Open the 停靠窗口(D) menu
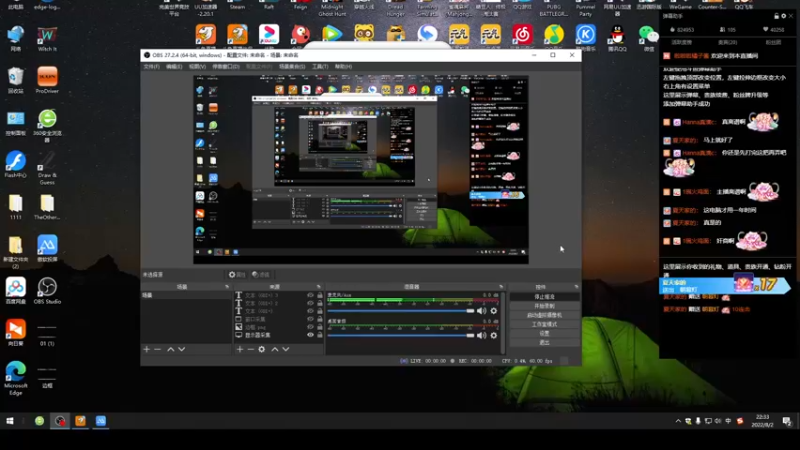The height and width of the screenshot is (450, 800). (x=226, y=66)
